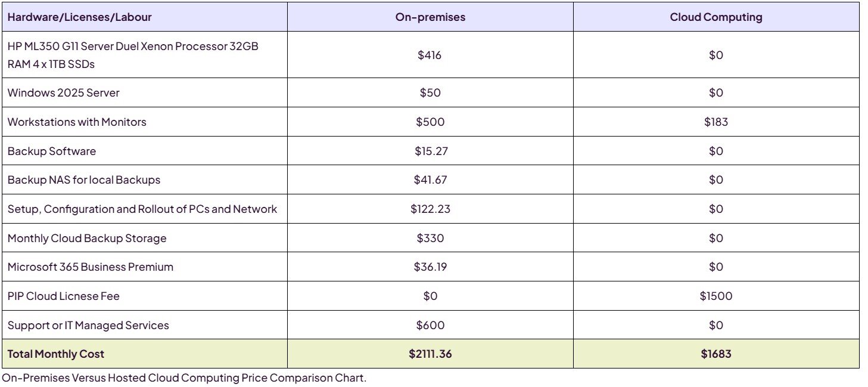
Task: Click the $330 Monthly Cloud Backup cost
Action: 430,239
